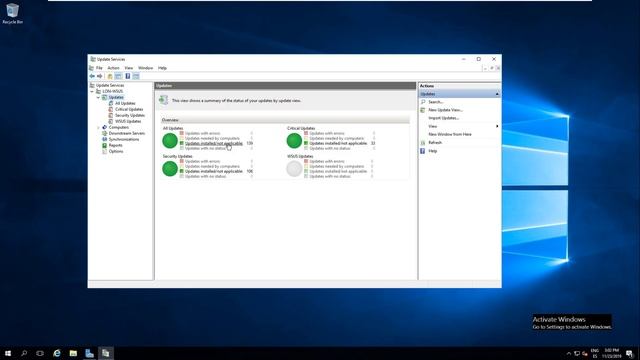
Task: Select Reports in the tree
Action: 116,145
